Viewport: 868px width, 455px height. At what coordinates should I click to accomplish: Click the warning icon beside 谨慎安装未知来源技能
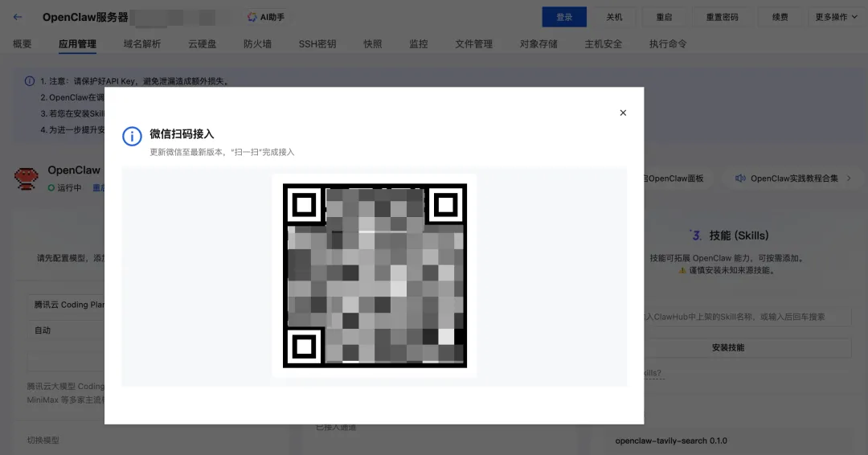[x=682, y=271]
